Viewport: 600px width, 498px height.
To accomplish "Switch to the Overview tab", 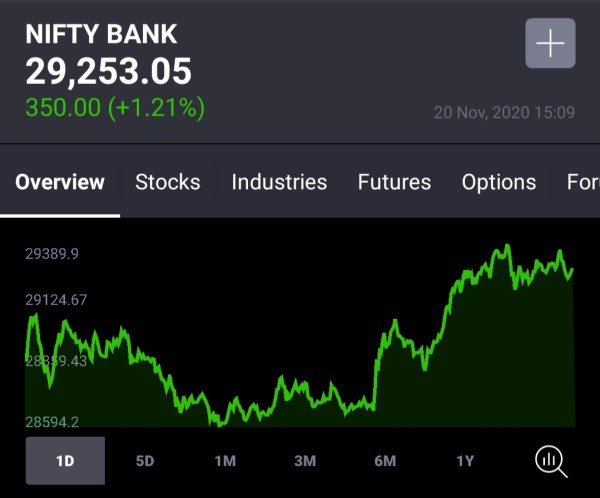I will [x=60, y=182].
